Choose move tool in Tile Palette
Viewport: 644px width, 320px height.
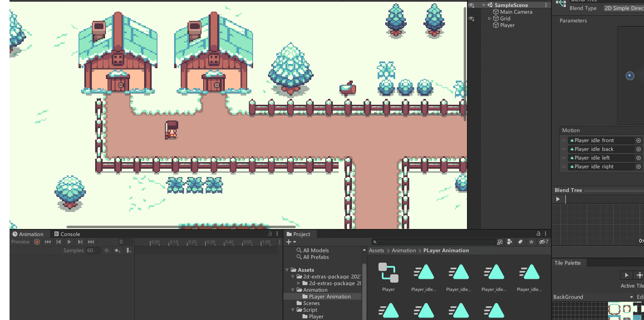[x=639, y=275]
